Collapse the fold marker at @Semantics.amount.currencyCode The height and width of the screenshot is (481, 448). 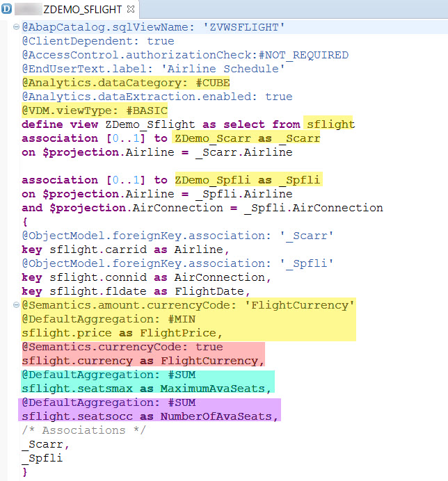(16, 305)
